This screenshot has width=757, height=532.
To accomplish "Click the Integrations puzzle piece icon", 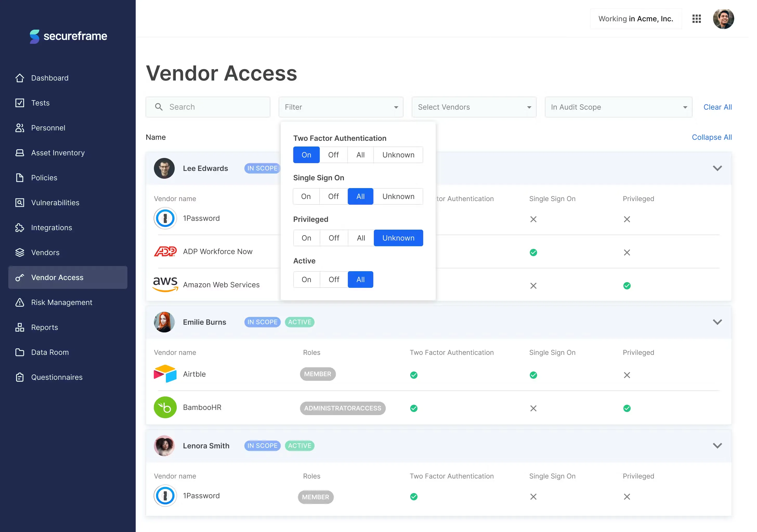I will [x=20, y=228].
